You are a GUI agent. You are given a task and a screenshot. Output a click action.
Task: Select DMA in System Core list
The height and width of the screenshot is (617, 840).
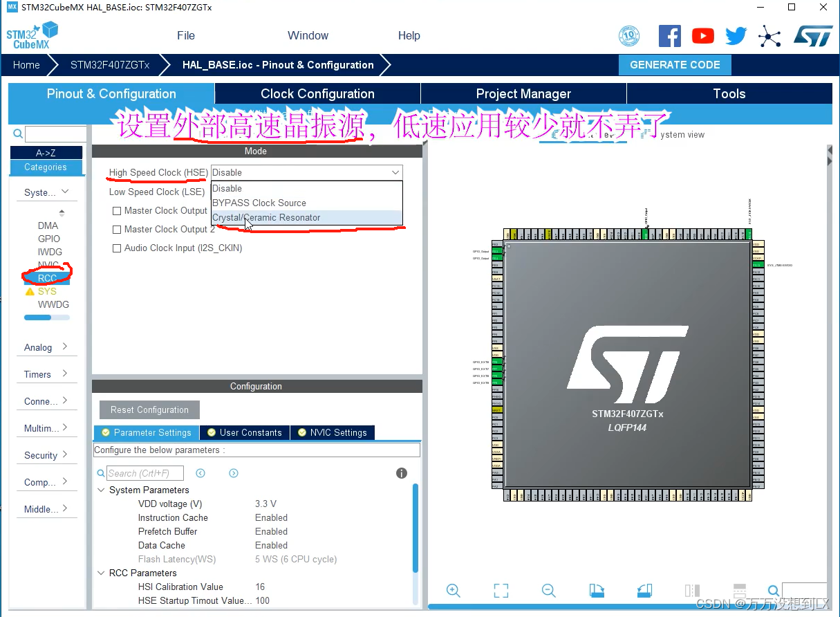(x=48, y=225)
